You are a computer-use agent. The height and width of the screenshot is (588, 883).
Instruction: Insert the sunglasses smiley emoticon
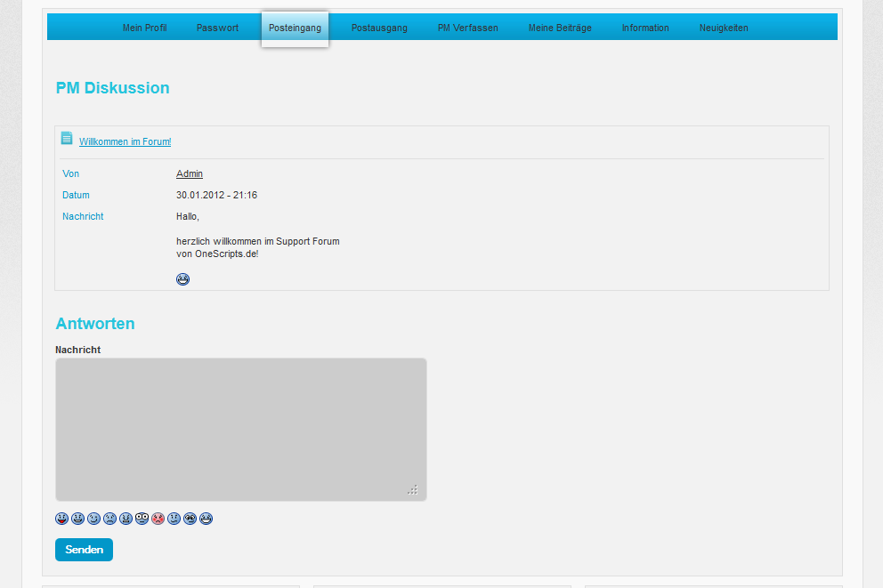click(x=190, y=519)
